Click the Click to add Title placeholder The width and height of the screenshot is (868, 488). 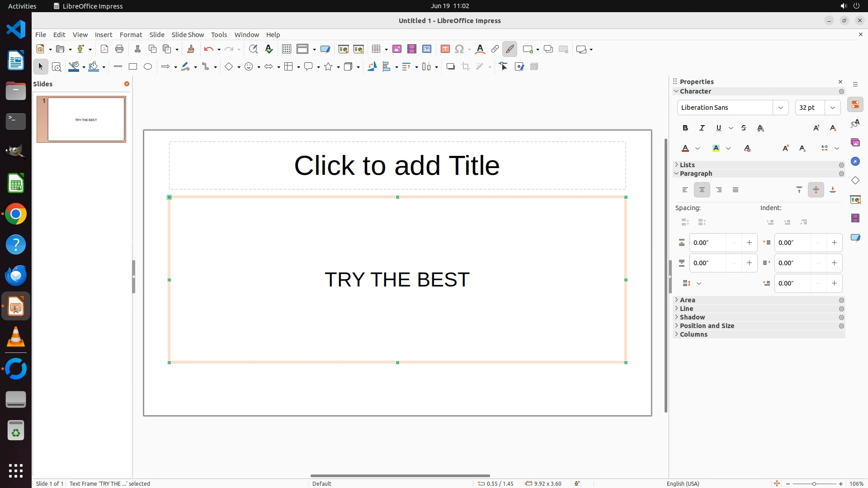pyautogui.click(x=397, y=165)
